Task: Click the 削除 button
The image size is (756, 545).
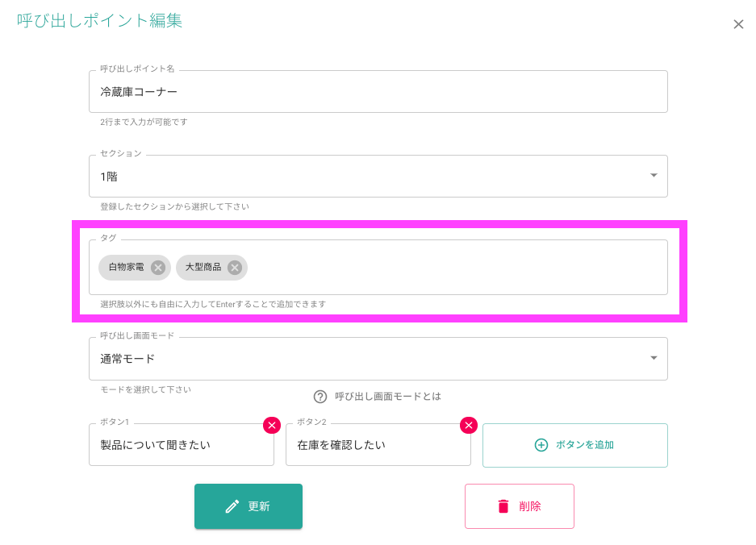Action: click(x=520, y=506)
